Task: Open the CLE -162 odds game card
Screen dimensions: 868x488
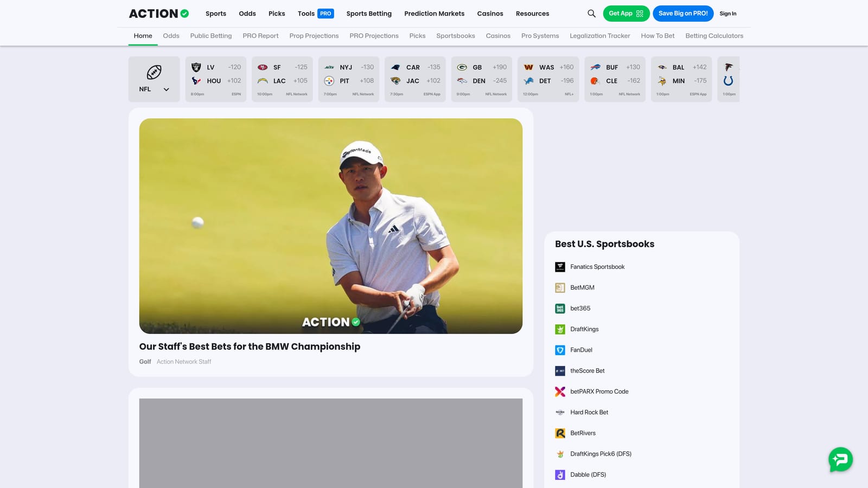Action: pos(615,79)
